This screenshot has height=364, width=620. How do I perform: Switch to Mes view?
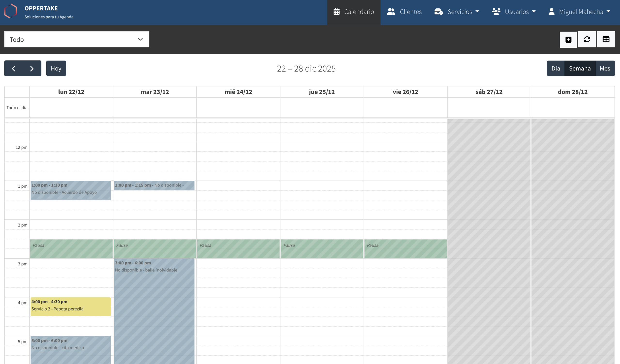(x=605, y=69)
